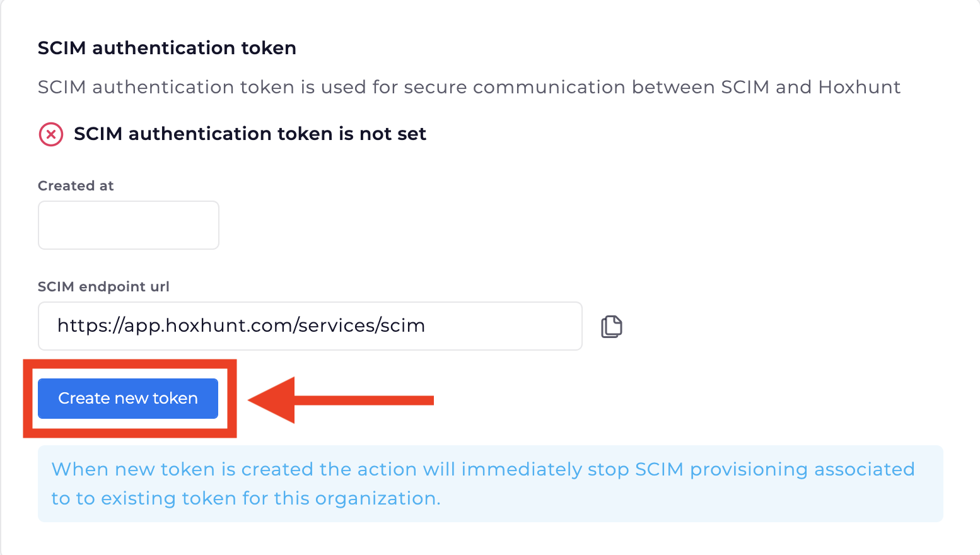980x555 pixels.
Task: Click the word Hoxhunt in the description
Action: pyautogui.click(x=859, y=87)
